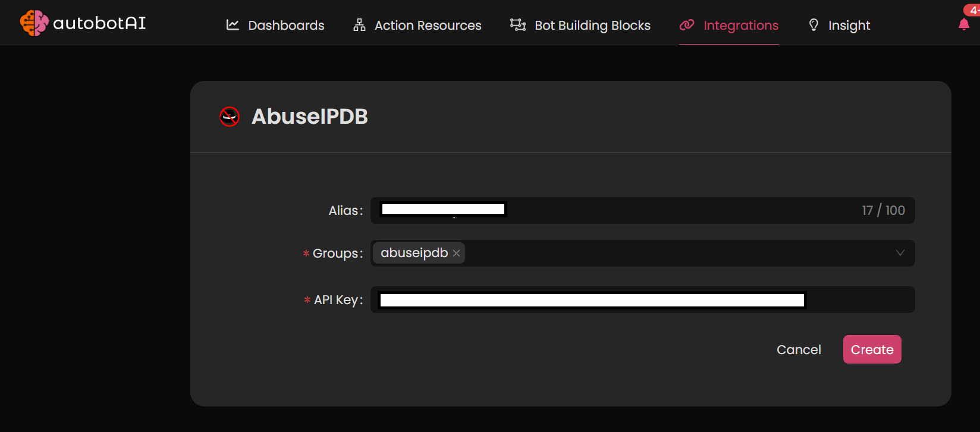Screen dimensions: 980x432
Task: Click the Create button
Action: tap(872, 349)
